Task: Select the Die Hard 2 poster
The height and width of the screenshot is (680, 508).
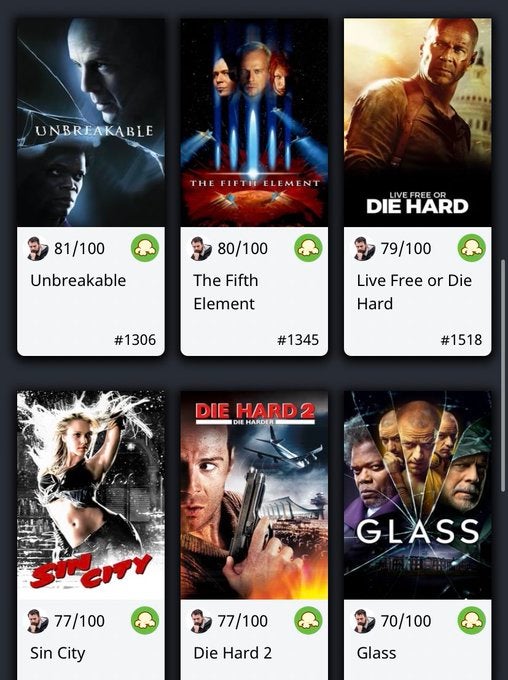Action: [254, 495]
